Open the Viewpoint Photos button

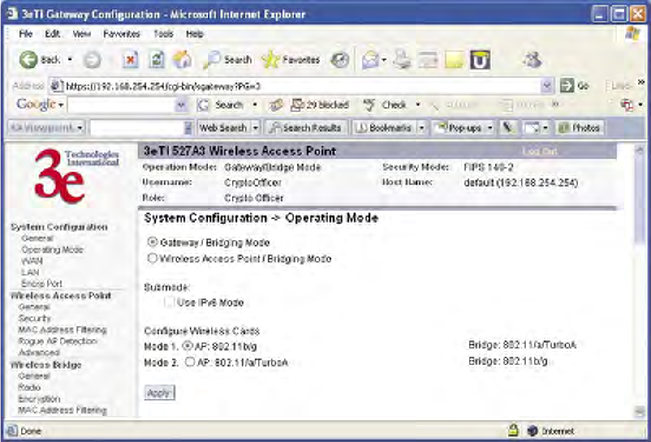(x=580, y=128)
